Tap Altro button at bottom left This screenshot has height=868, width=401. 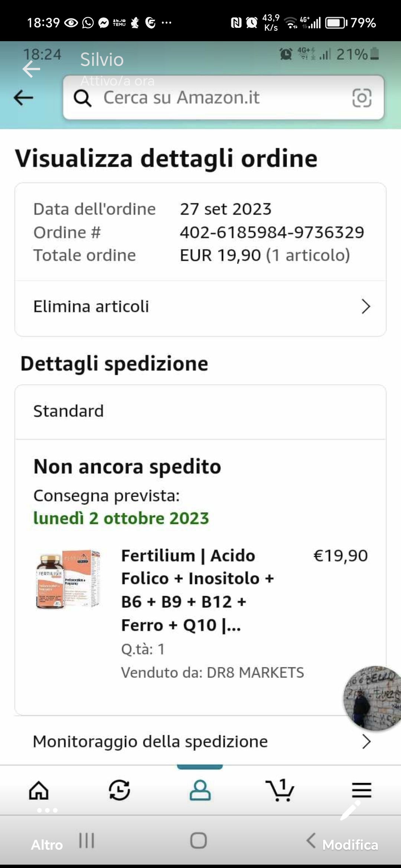[47, 845]
